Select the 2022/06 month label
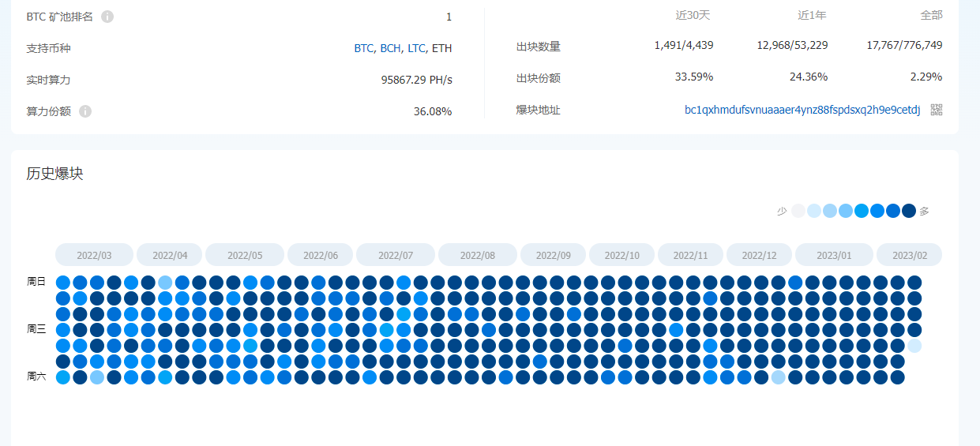 (321, 255)
